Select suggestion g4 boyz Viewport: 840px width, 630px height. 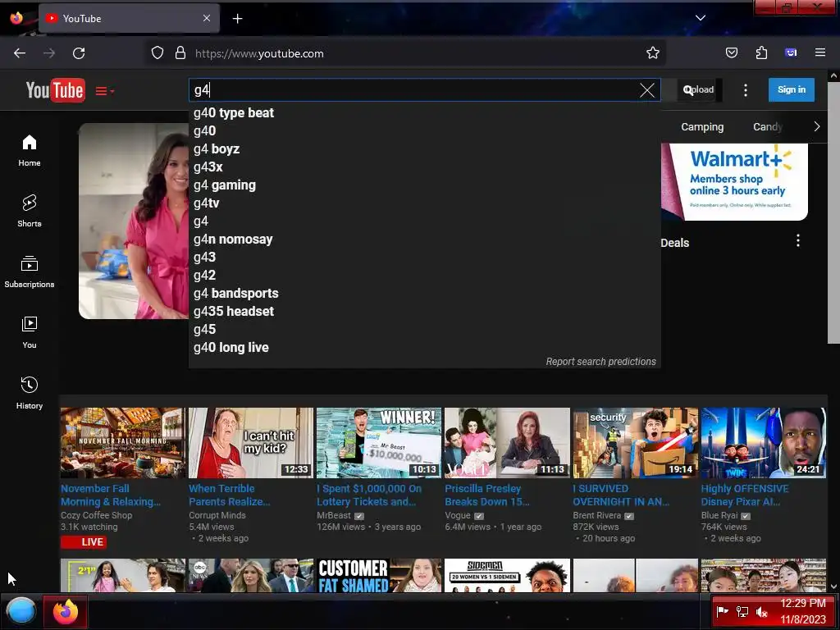click(x=424, y=149)
